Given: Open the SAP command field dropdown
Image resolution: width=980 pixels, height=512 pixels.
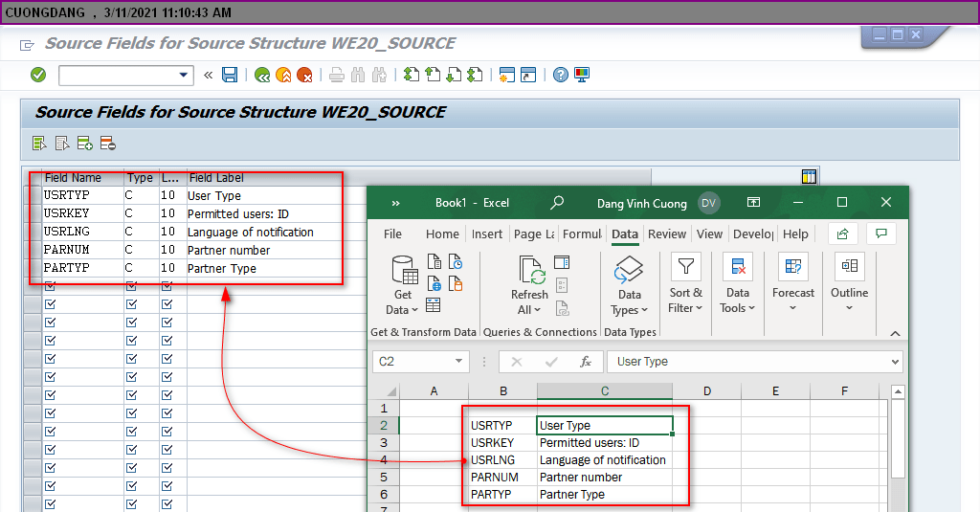Looking at the screenshot, I should pos(185,75).
